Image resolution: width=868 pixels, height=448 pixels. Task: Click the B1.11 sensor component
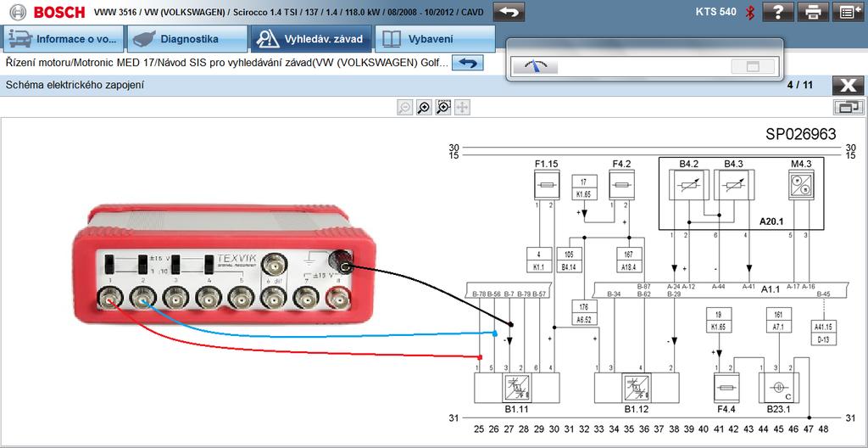point(516,388)
